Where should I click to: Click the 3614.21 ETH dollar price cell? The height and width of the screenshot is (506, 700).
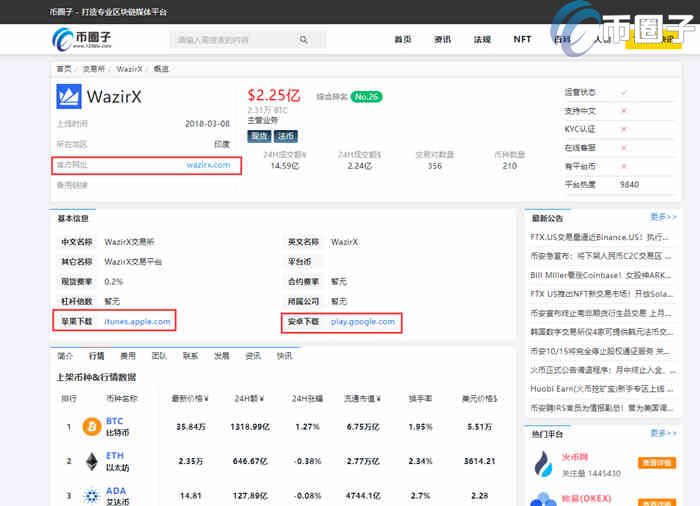click(479, 461)
